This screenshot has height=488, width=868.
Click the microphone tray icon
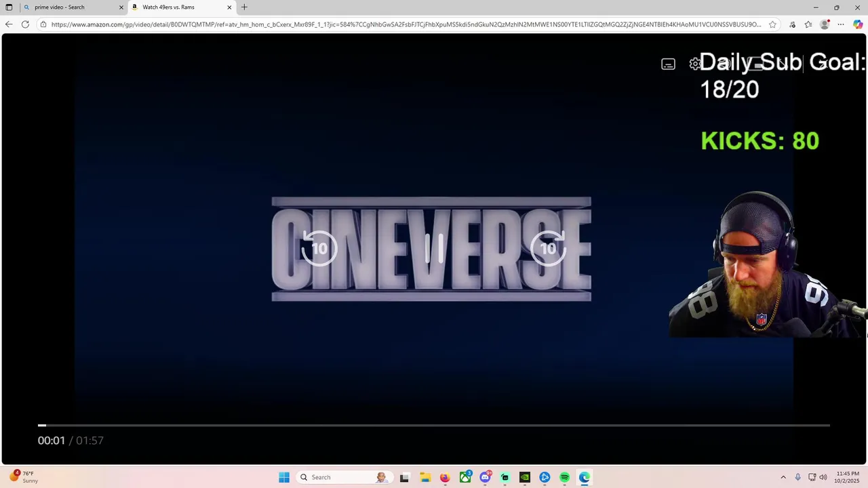798,477
